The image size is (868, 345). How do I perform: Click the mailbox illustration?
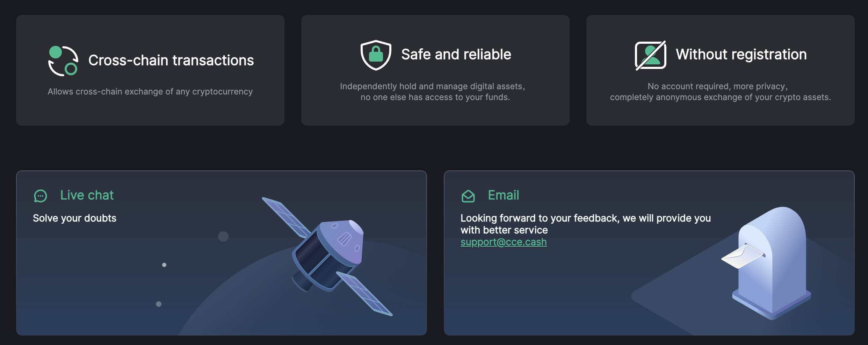point(773,262)
